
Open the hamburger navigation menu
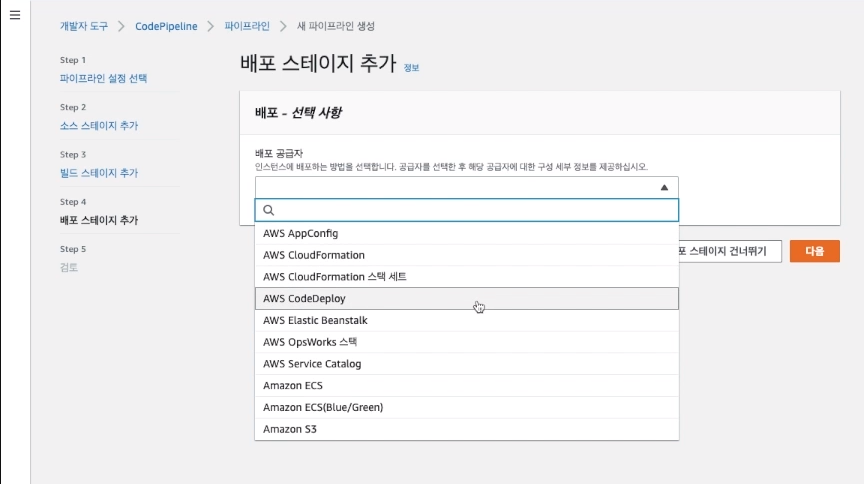15,15
